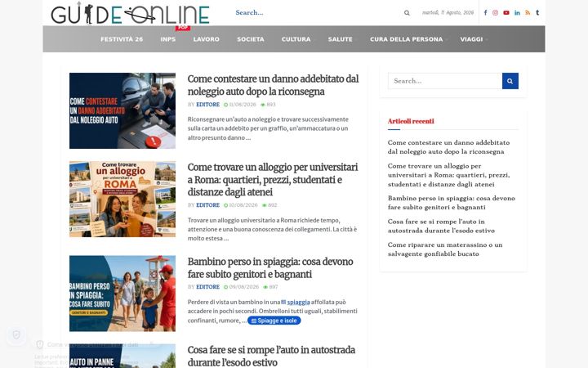Expand the Cura della Persona menu dropdown

pyautogui.click(x=408, y=39)
